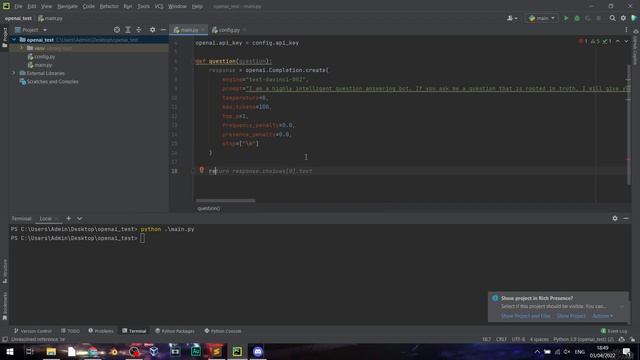Select the Local terminal tab
The height and width of the screenshot is (360, 640).
coord(45,219)
